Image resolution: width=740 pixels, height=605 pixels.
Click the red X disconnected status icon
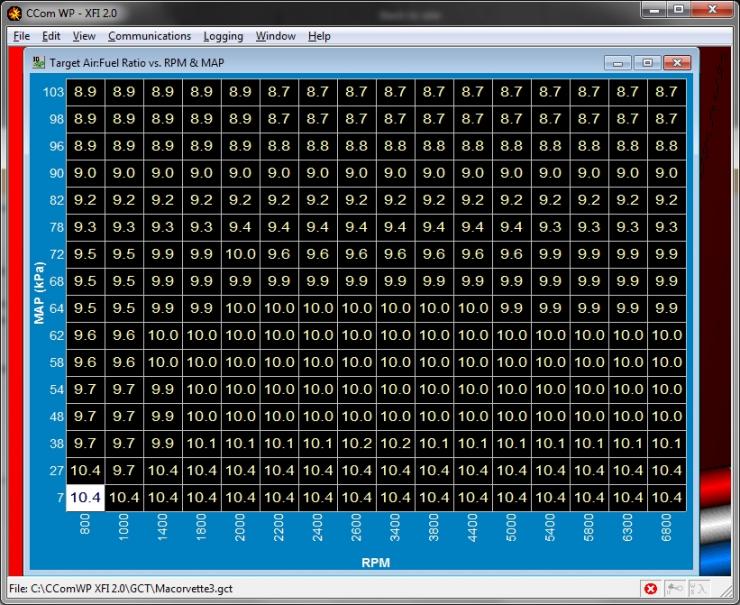pyautogui.click(x=650, y=588)
